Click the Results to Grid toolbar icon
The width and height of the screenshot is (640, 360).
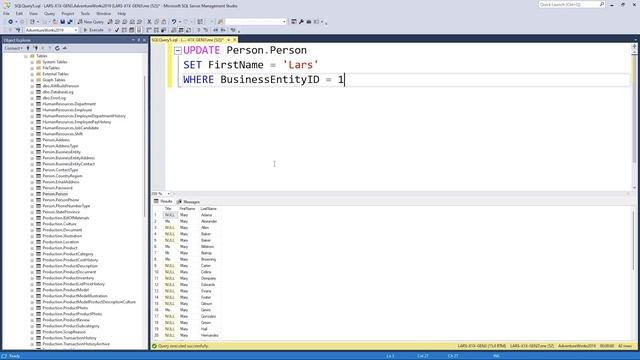click(181, 30)
